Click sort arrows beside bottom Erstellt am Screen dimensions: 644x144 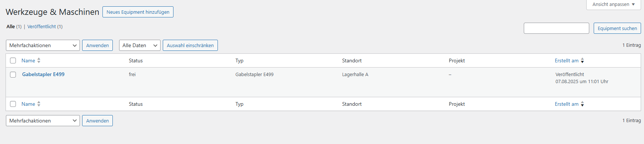(x=582, y=104)
